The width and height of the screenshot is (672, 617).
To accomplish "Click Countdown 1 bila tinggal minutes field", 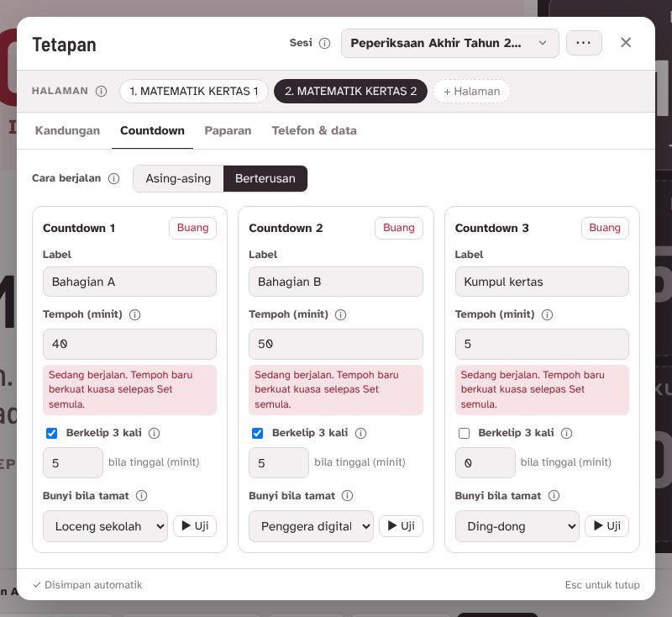I will (73, 462).
